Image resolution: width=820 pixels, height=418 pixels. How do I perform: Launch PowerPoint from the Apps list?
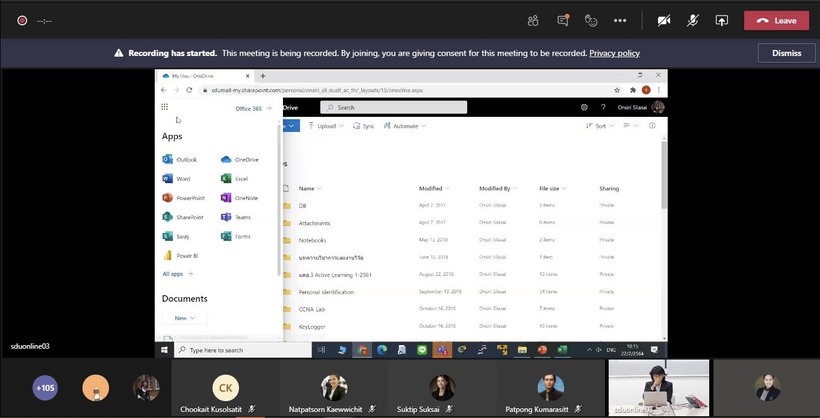coord(184,198)
